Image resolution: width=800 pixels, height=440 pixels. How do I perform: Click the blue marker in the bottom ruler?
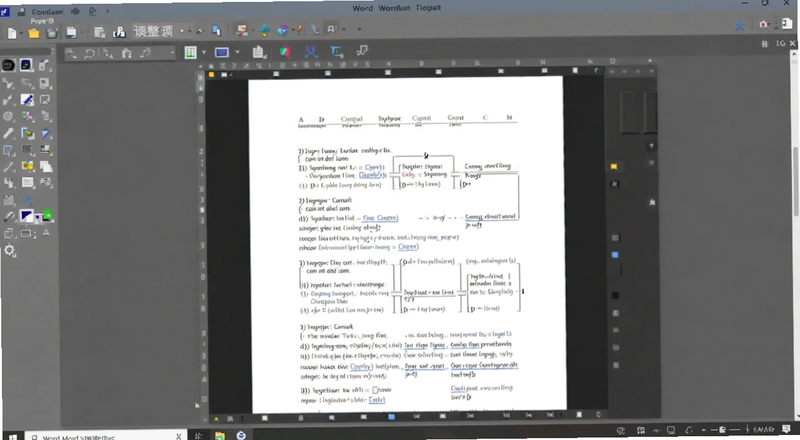click(391, 417)
